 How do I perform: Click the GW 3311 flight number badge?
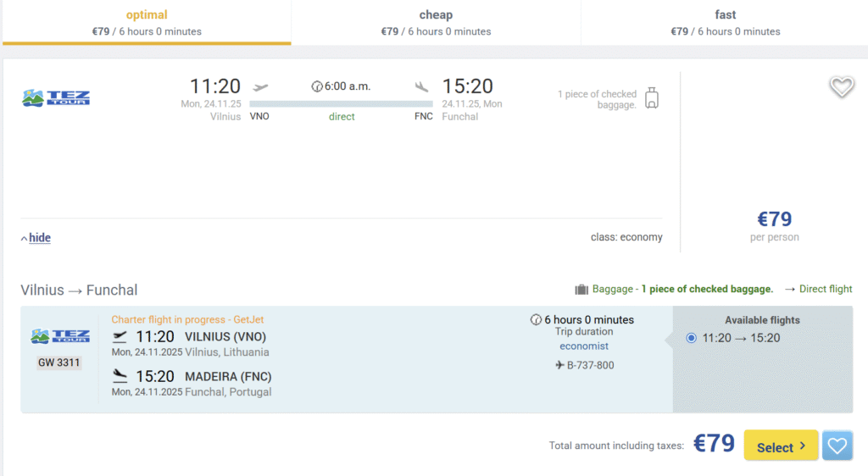point(59,363)
